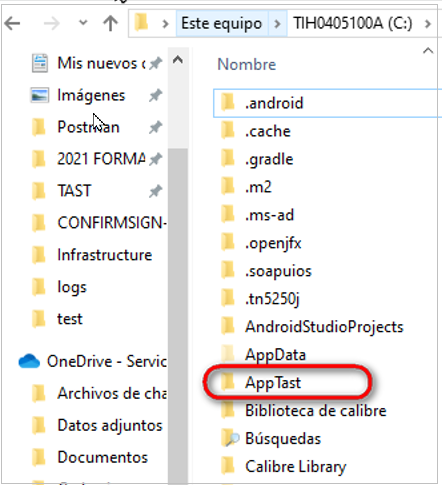Click folder icon of Infrastructure sidebar item
442x485 pixels.
tap(39, 255)
